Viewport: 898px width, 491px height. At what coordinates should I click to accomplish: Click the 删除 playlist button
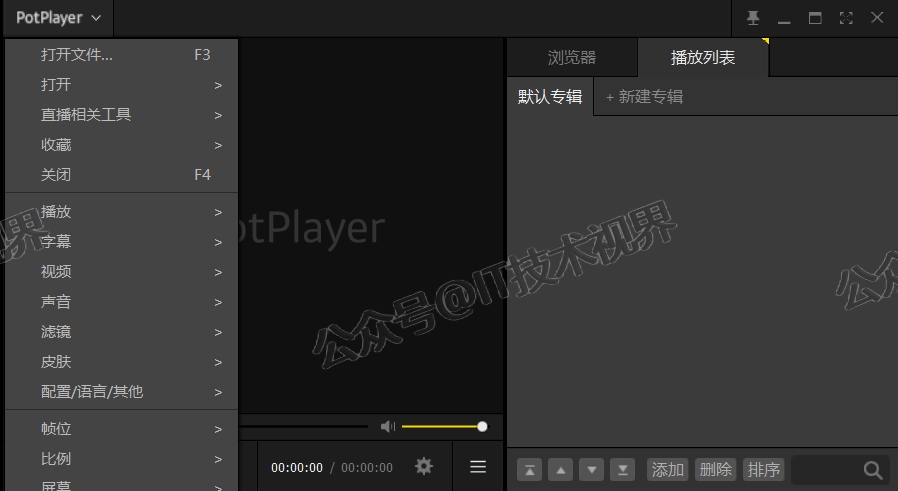coord(716,470)
